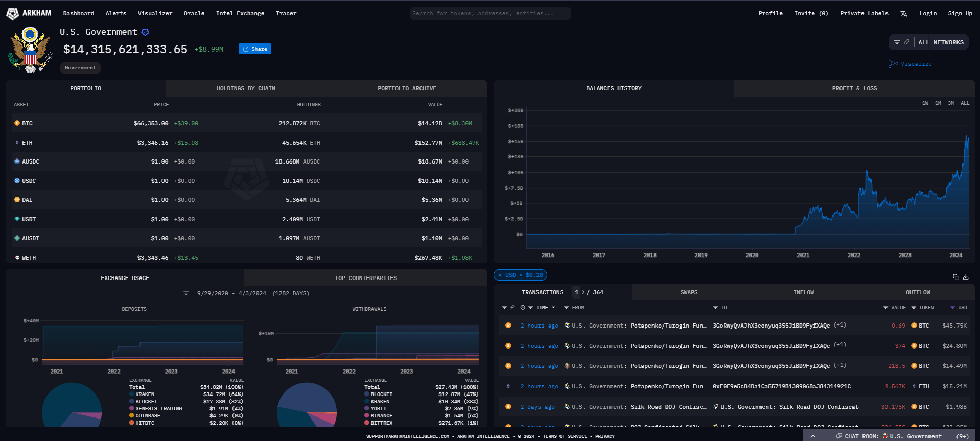Download transactions with the download icon

(x=966, y=277)
